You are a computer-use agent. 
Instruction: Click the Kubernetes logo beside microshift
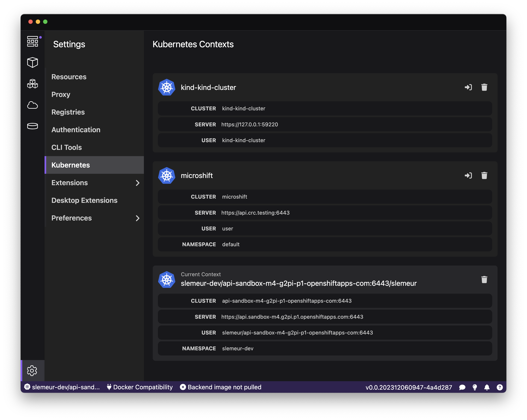point(167,175)
